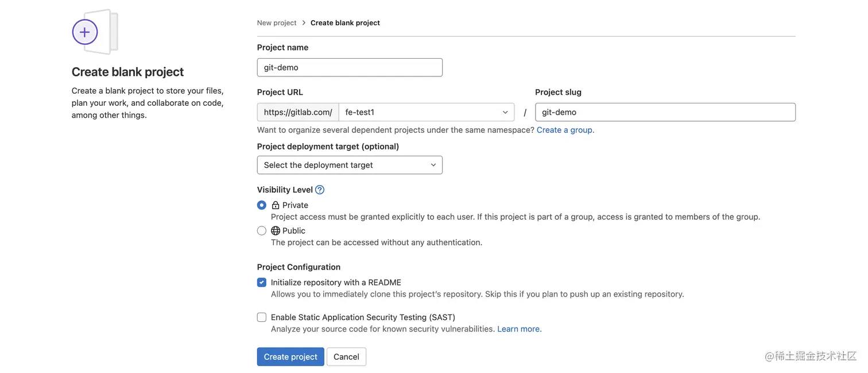Enable Static Application Security Testing checkbox
The width and height of the screenshot is (868, 373).
click(262, 317)
